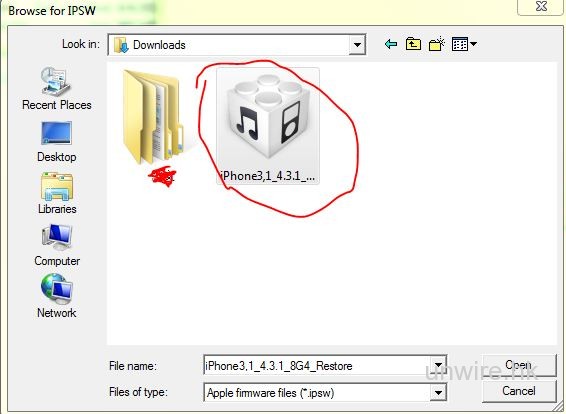
Task: Open the View menu icon
Action: (460, 44)
